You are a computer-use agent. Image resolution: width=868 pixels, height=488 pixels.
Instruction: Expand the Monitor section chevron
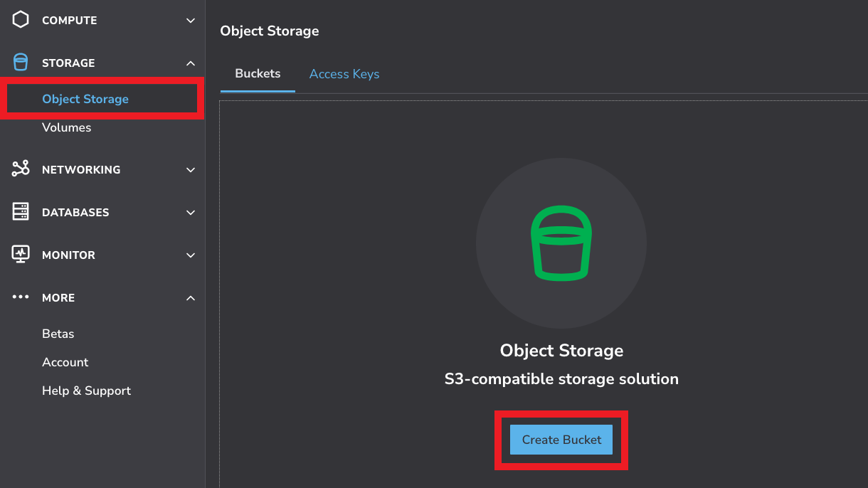tap(191, 255)
